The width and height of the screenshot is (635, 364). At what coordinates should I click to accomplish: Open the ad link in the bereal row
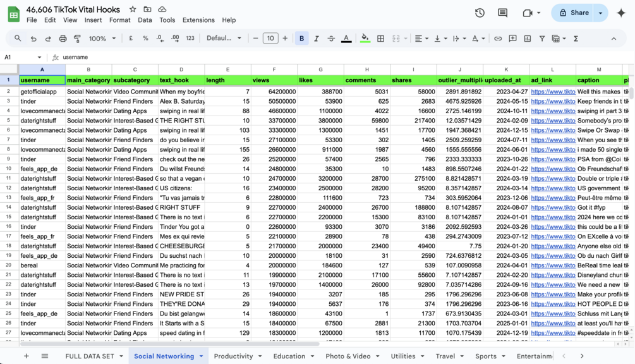pyautogui.click(x=553, y=265)
